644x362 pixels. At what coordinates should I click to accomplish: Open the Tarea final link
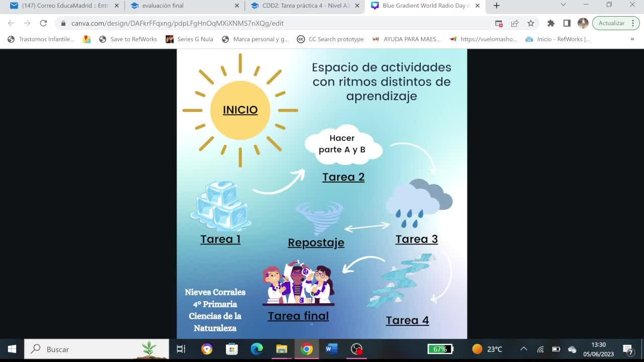point(298,316)
